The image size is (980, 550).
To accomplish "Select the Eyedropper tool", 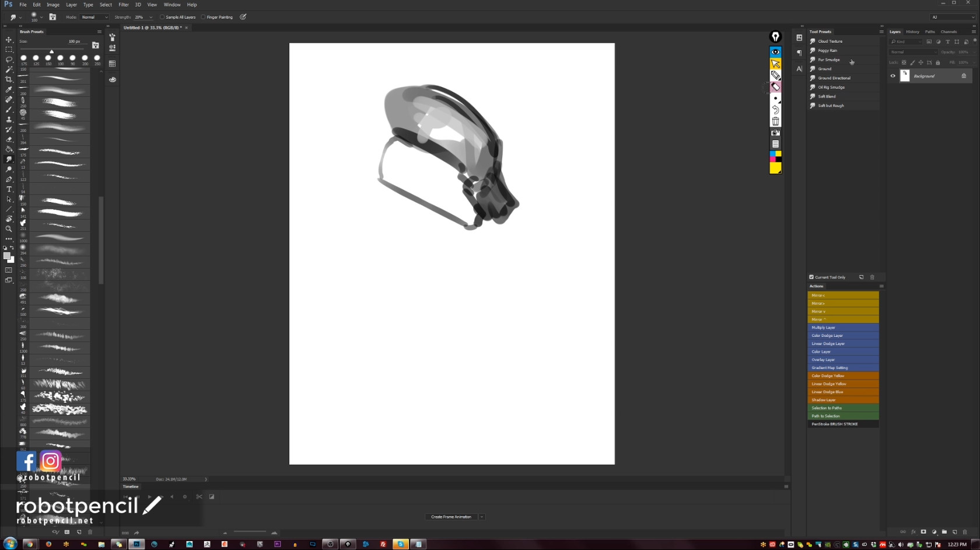I will (x=9, y=89).
